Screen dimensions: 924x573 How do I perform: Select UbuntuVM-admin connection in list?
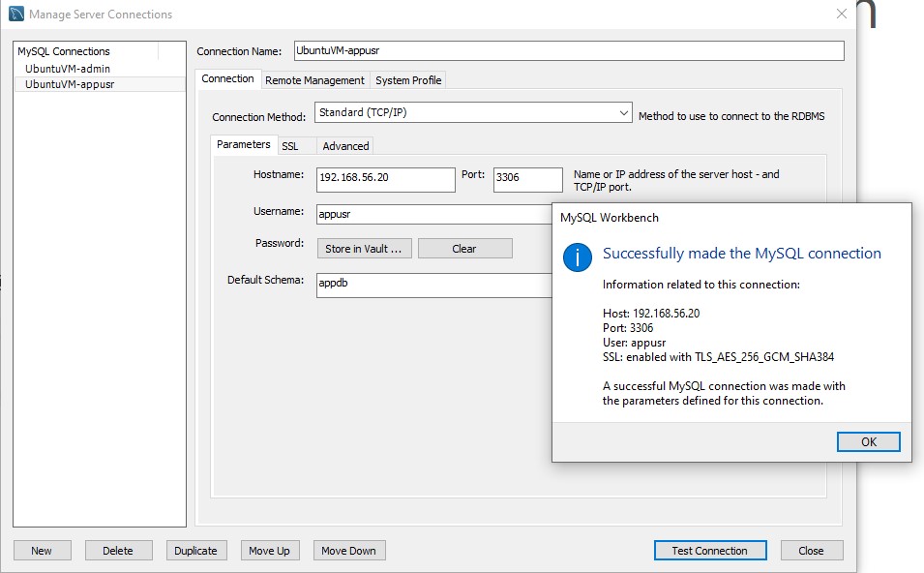pyautogui.click(x=100, y=69)
